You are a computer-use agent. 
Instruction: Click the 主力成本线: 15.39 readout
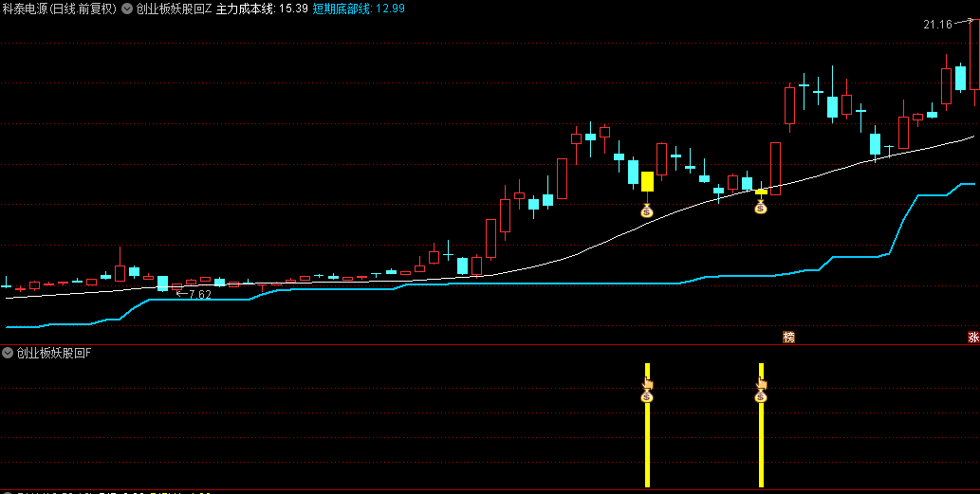(x=262, y=9)
